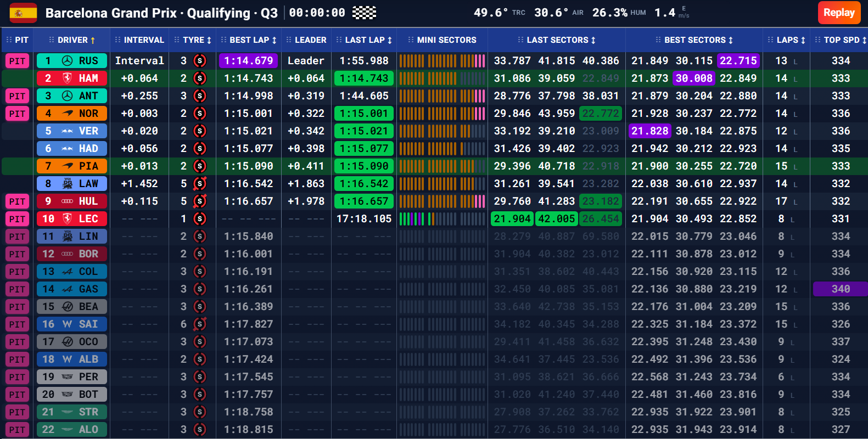
Task: Click the mini sector bars in the LEC row
Action: 442,219
